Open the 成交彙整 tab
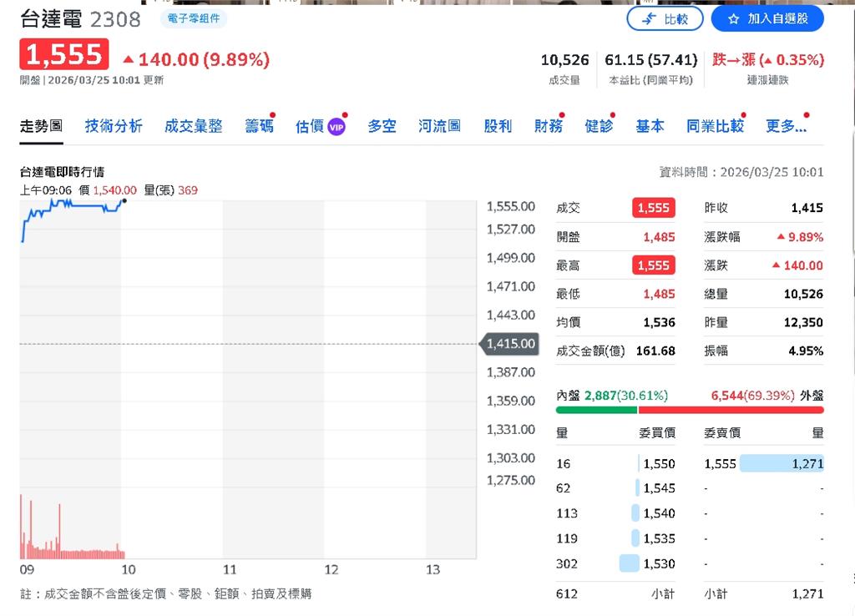 pyautogui.click(x=194, y=126)
